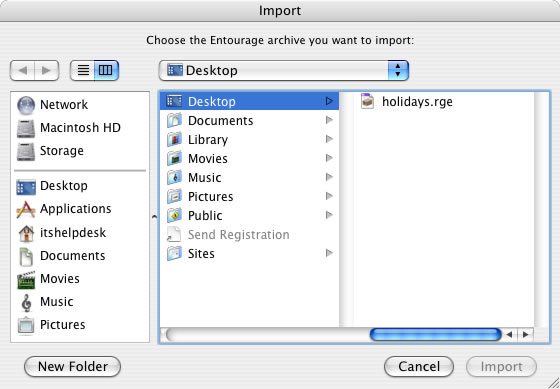Click the selected Desktop row's arrow
This screenshot has width=560, height=389.
[x=329, y=101]
